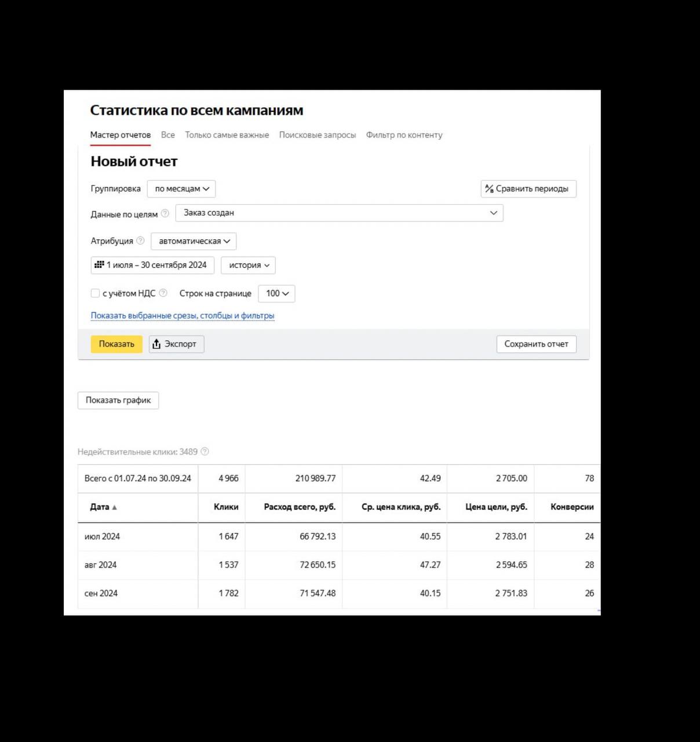Open Фильтр по контенту tab

(x=404, y=135)
